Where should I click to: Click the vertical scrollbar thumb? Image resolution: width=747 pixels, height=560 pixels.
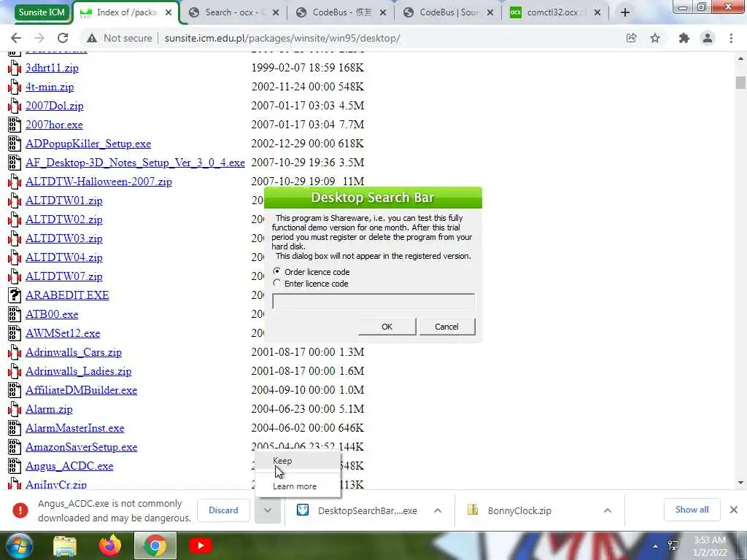740,82
